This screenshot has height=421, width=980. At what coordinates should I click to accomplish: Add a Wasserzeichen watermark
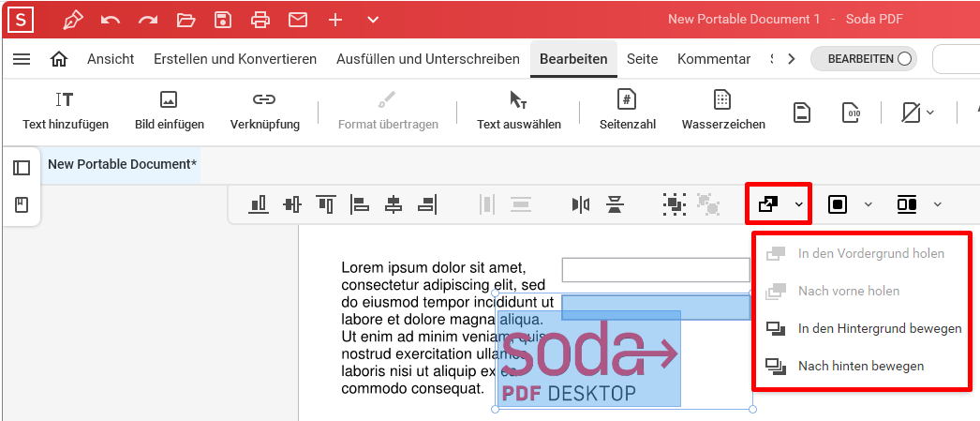[723, 111]
